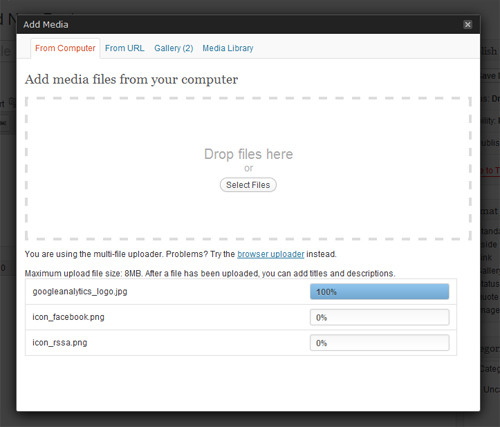Viewport: 500px width, 427px height.
Task: Close the Add Media dialog
Action: [x=467, y=24]
